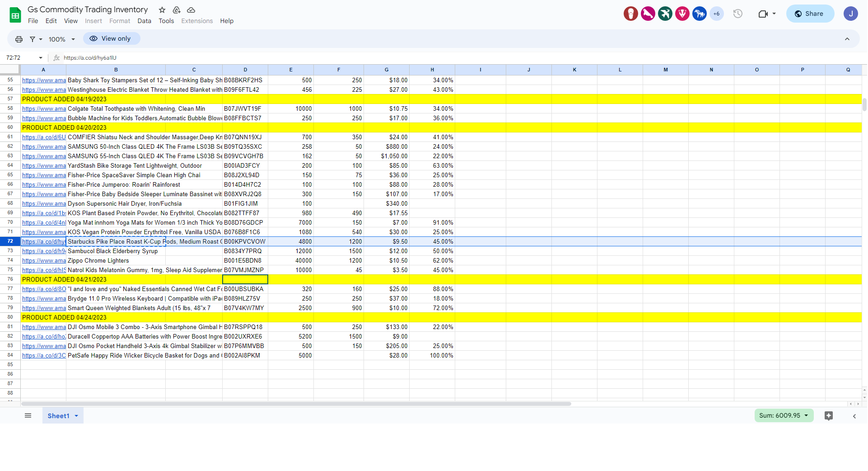Viewport: 868px width, 471px height.
Task: Open the PetSafe Happy Ride link in row 84
Action: point(44,356)
